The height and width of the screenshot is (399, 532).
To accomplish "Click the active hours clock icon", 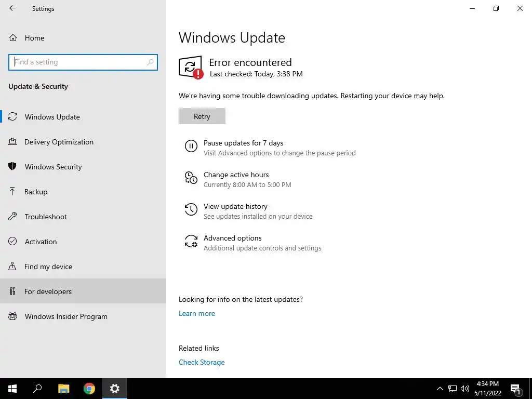I will pos(191,178).
